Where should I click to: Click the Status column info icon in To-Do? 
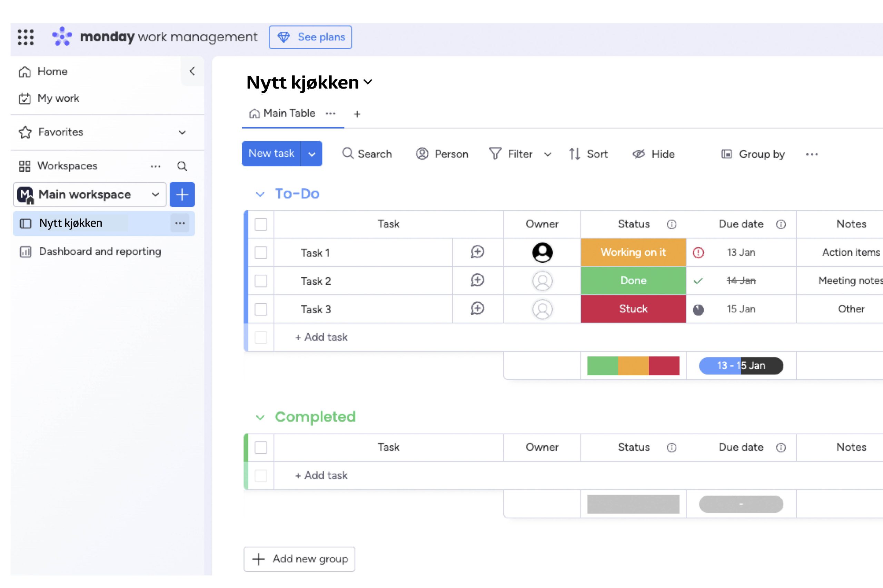tap(671, 224)
